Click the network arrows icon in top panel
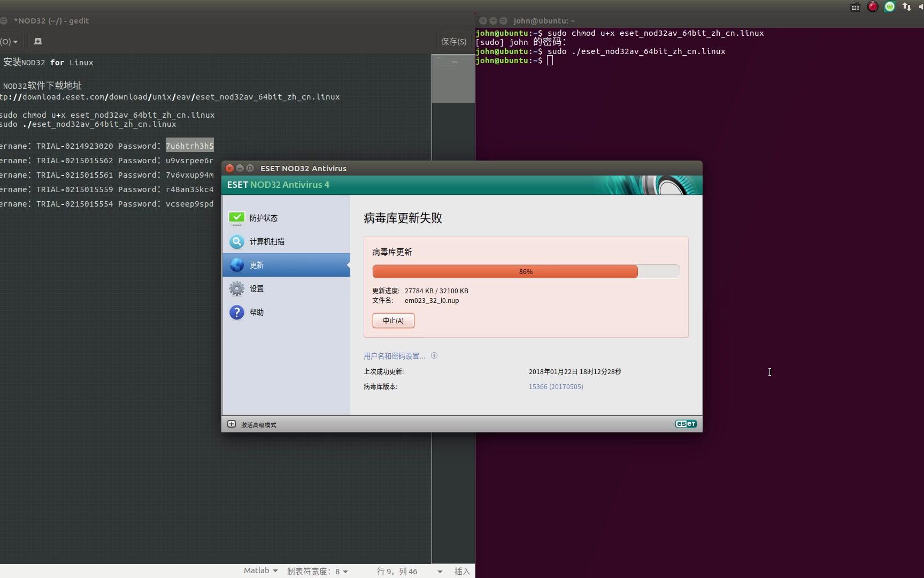The width and height of the screenshot is (924, 578). point(906,7)
